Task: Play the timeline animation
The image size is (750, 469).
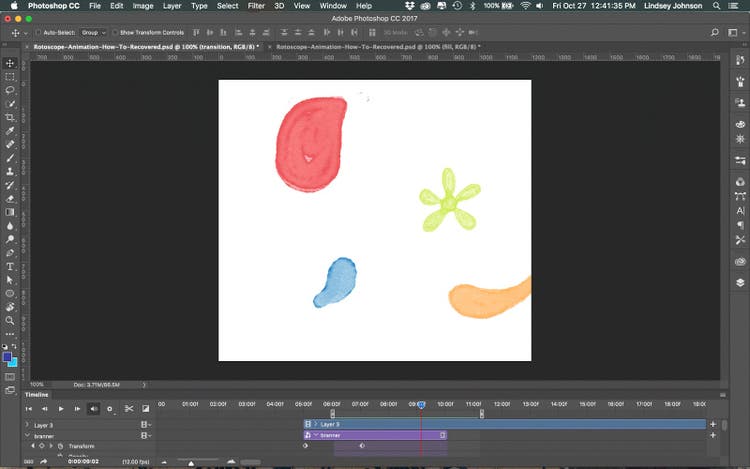Action: pyautogui.click(x=61, y=409)
